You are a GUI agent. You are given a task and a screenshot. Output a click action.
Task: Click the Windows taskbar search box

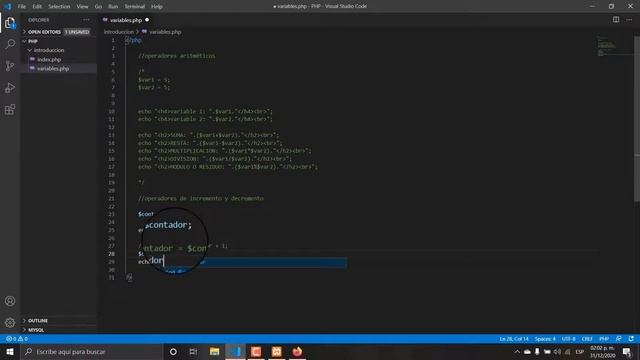[92, 351]
